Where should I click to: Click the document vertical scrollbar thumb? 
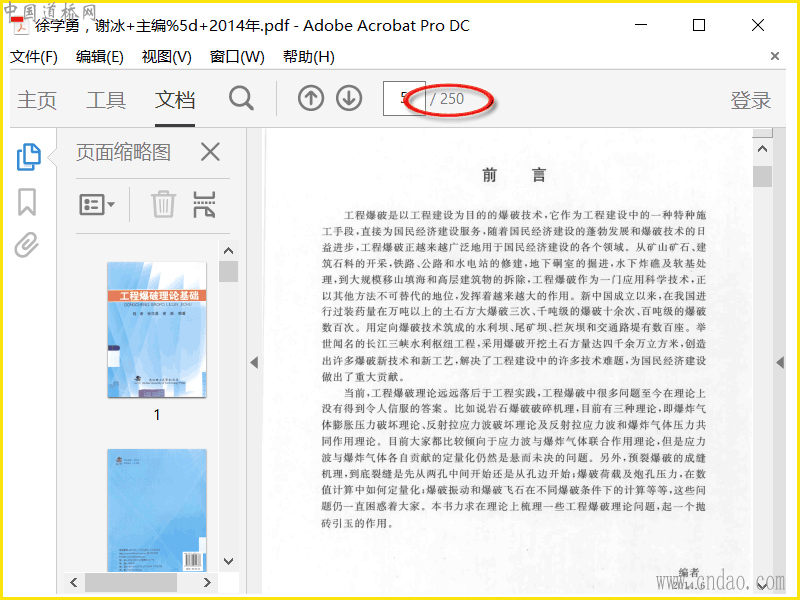click(762, 177)
